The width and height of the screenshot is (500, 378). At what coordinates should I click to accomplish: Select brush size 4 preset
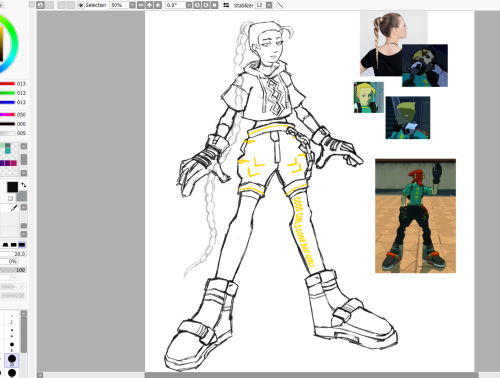12,332
